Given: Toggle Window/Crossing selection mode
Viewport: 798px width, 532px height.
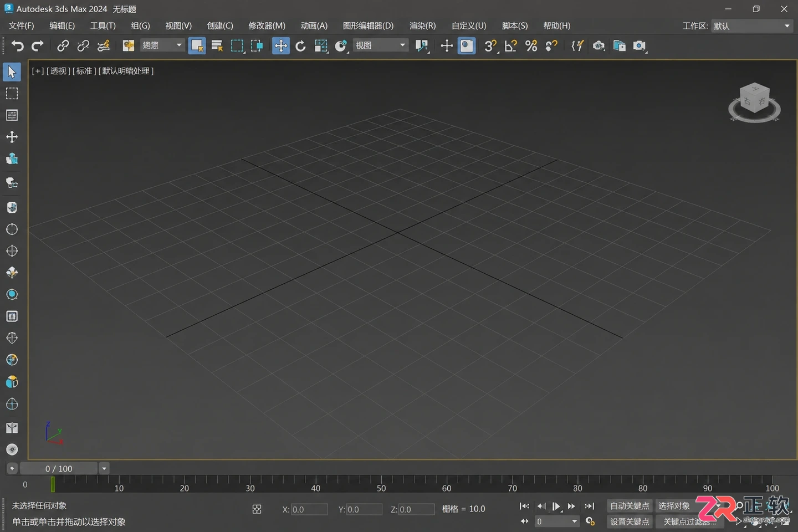Looking at the screenshot, I should click(x=257, y=46).
